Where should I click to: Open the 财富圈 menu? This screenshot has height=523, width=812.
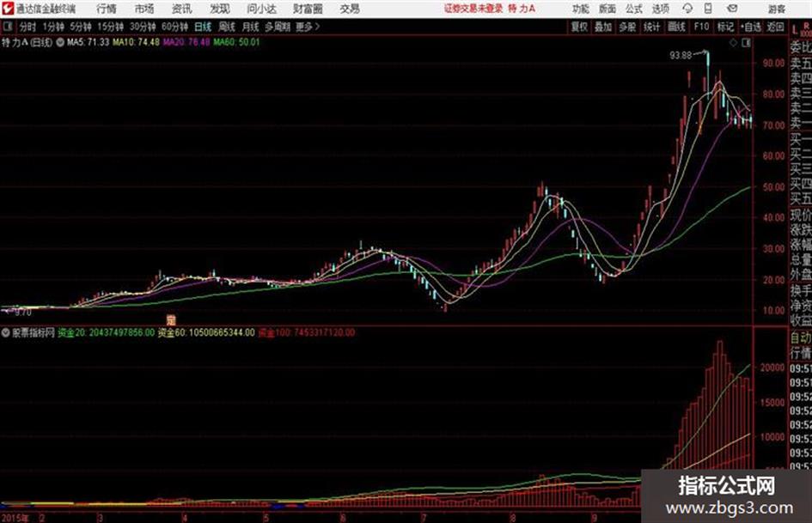coord(308,9)
